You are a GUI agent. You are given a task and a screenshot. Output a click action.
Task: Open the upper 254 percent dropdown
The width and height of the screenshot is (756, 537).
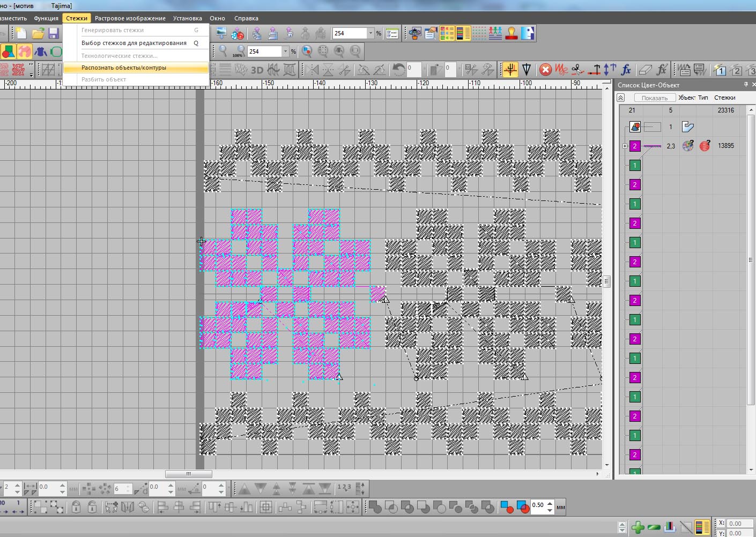pyautogui.click(x=370, y=33)
